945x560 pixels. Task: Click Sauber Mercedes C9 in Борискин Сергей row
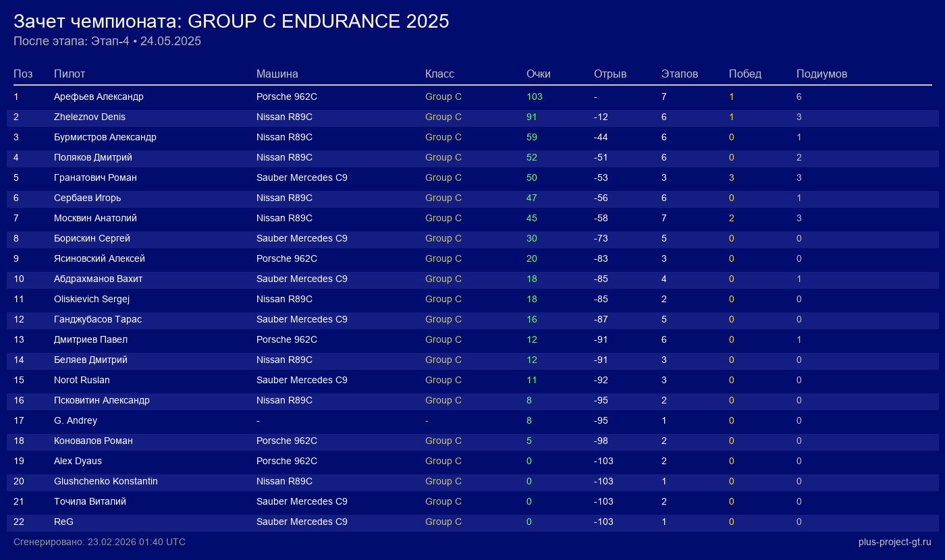[x=302, y=238]
